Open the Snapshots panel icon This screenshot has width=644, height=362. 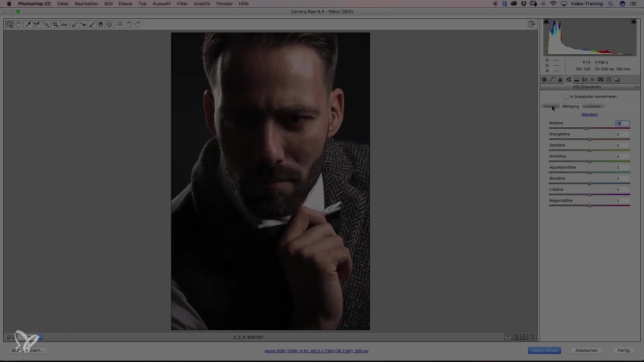point(617,79)
